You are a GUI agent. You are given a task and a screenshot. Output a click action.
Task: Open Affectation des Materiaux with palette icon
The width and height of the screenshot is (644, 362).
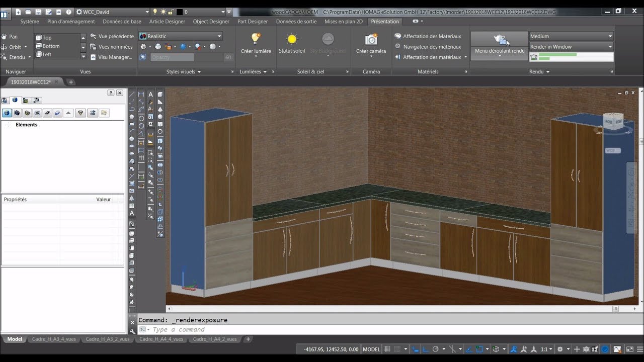coord(428,36)
